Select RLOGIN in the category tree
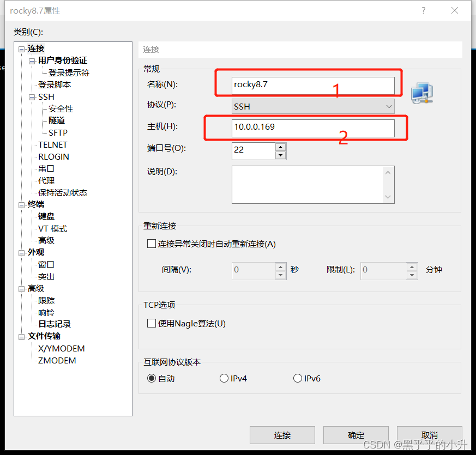The width and height of the screenshot is (476, 455). (54, 156)
